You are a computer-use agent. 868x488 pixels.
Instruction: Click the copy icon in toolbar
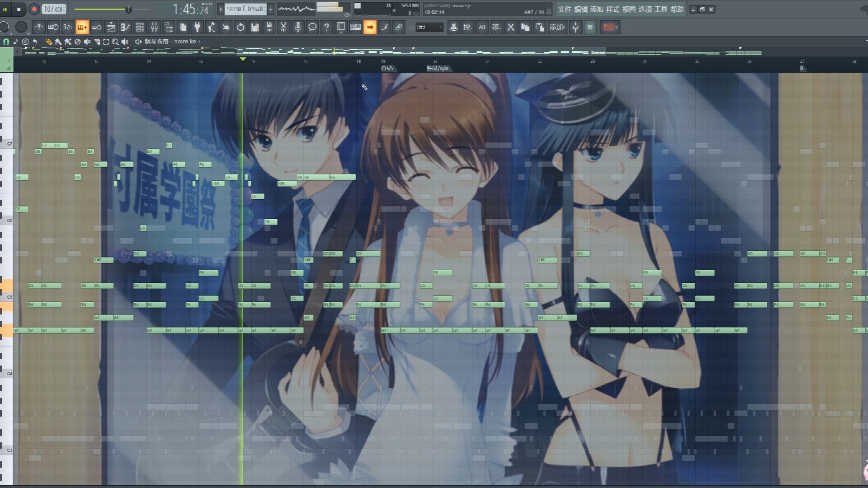click(x=525, y=28)
